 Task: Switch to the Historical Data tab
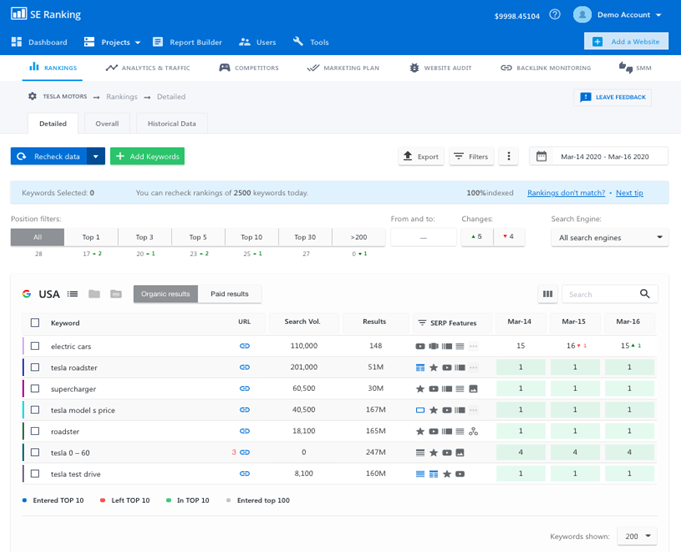172,124
